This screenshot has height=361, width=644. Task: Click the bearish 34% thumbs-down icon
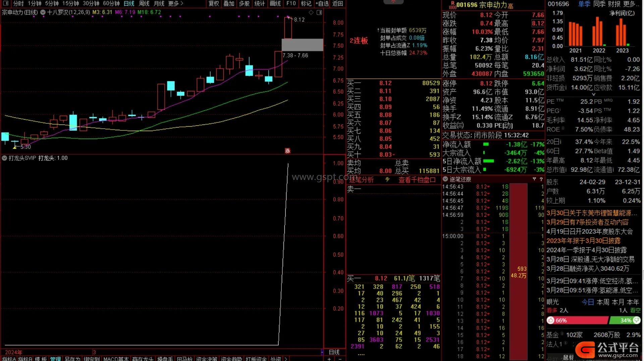[636, 320]
